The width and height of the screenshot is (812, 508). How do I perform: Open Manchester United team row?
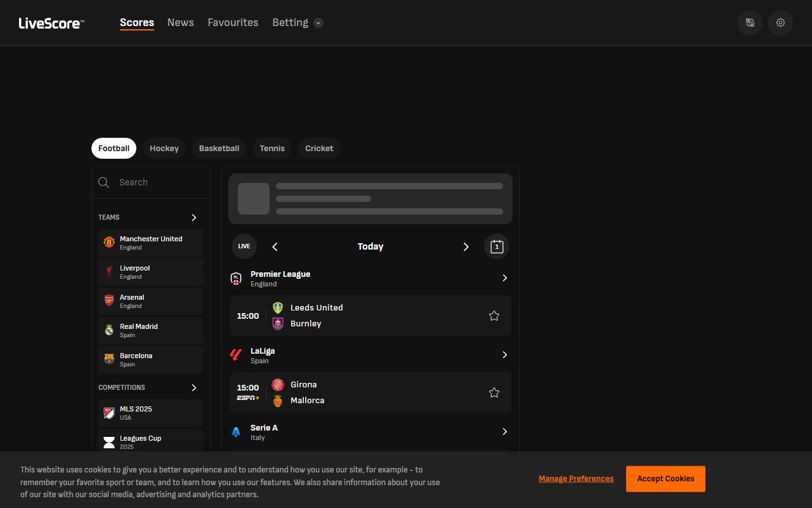[x=151, y=243]
